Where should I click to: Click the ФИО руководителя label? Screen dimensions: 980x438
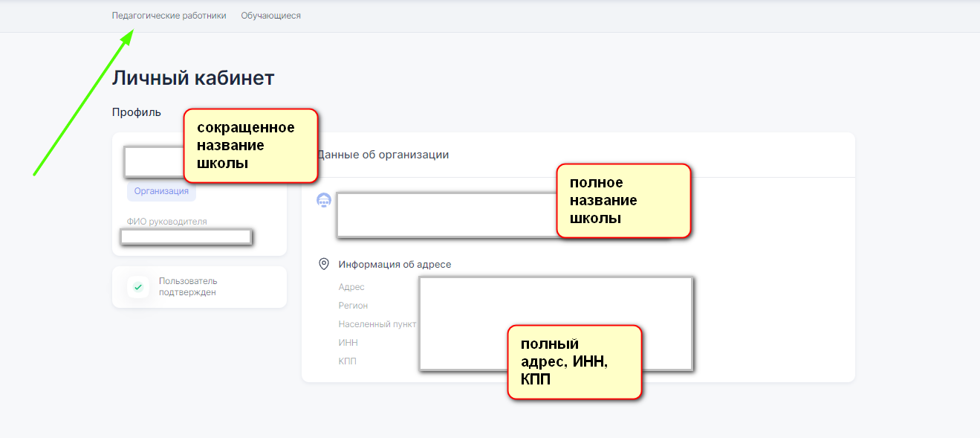(x=167, y=222)
